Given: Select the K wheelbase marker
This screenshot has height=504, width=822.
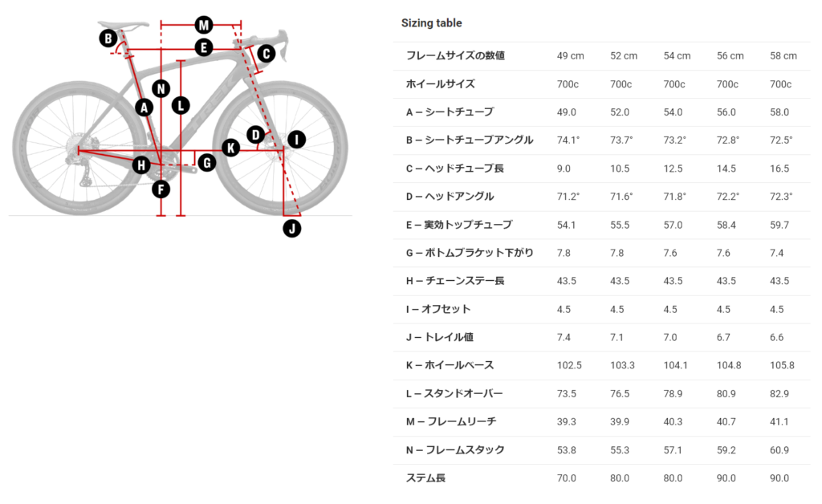Looking at the screenshot, I should (x=231, y=148).
